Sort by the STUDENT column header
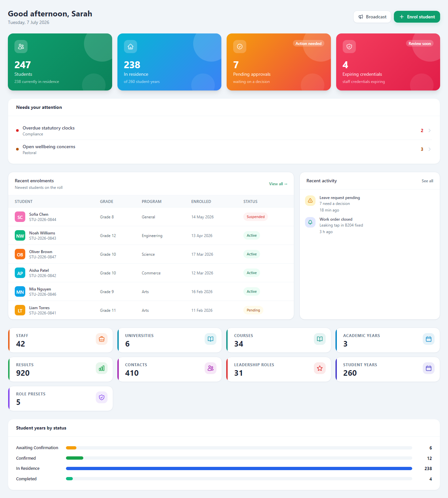The height and width of the screenshot is (498, 448). click(x=24, y=202)
